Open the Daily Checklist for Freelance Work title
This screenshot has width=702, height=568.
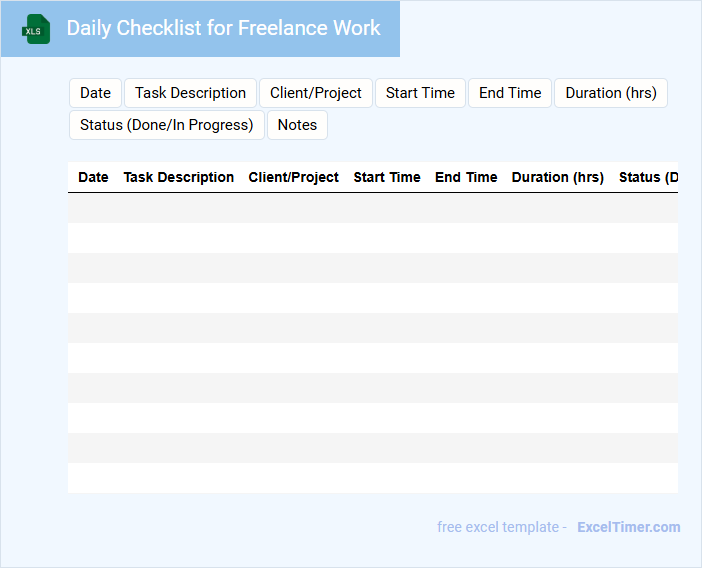(x=223, y=28)
